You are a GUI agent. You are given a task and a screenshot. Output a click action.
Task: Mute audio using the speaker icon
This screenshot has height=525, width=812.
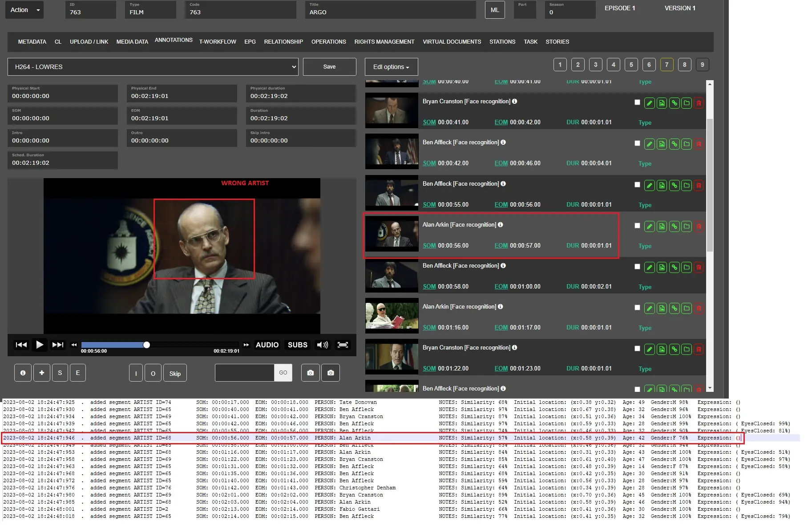[x=322, y=345]
